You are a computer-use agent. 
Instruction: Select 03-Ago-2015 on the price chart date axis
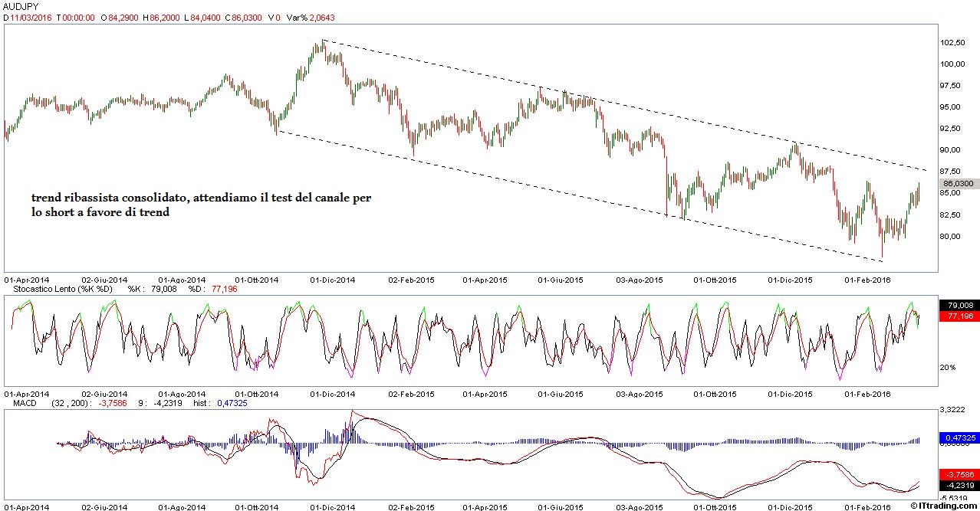tap(641, 280)
